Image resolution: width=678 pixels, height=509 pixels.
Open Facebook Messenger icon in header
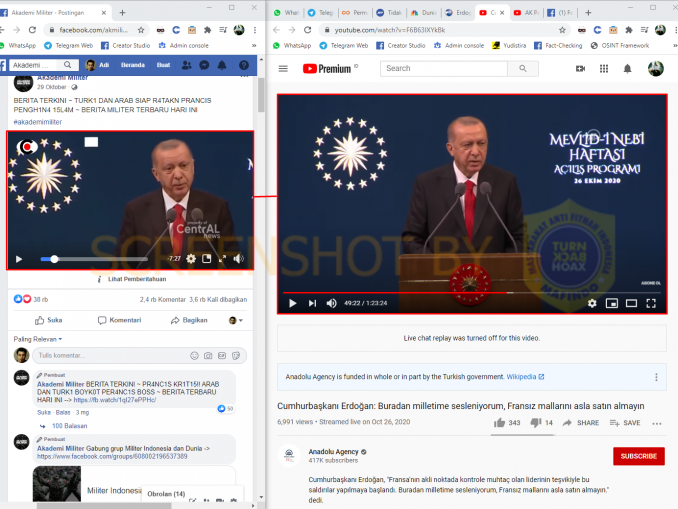204,65
